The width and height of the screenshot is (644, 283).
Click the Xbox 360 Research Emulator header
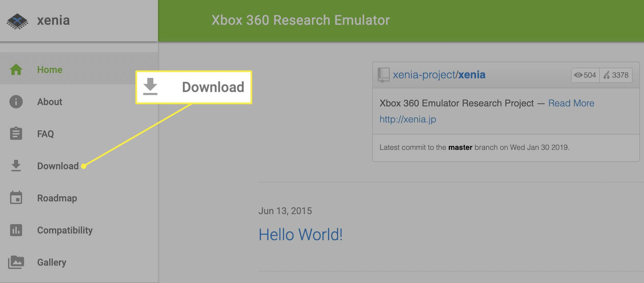click(x=301, y=20)
